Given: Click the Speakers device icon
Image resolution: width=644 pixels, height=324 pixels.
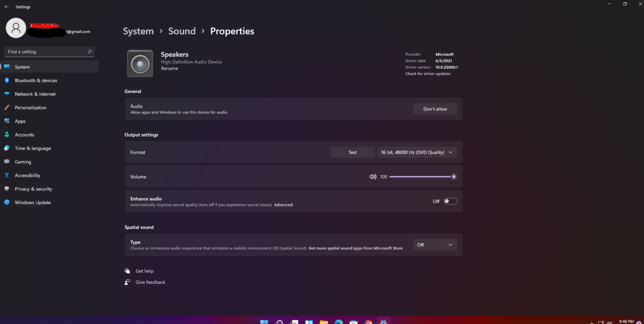Looking at the screenshot, I should (140, 64).
